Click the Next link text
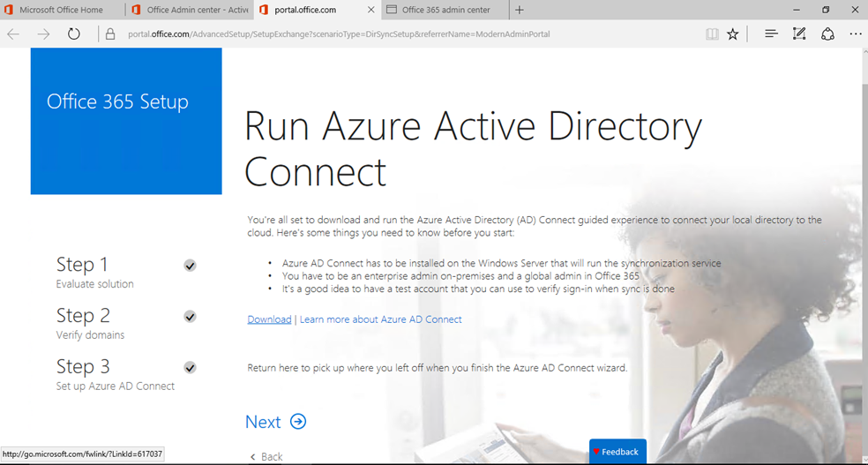 point(263,422)
